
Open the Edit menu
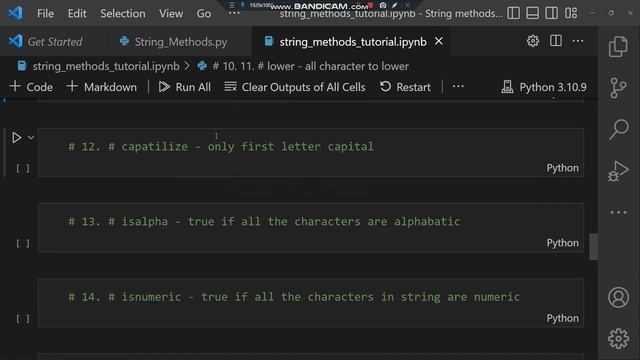(x=77, y=13)
